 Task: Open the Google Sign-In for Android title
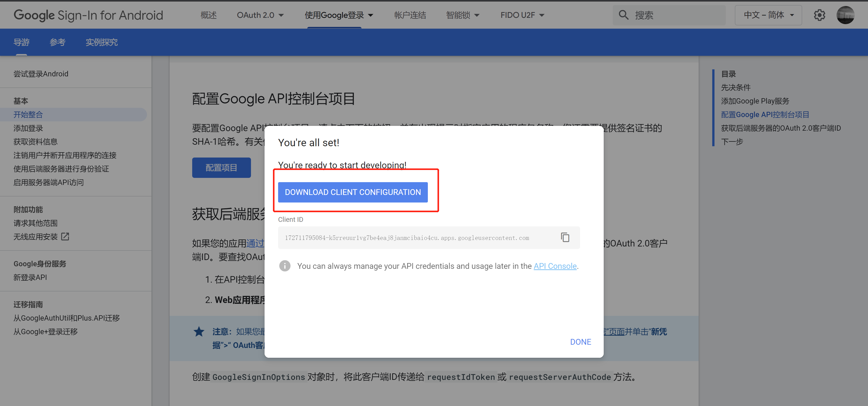coord(88,15)
